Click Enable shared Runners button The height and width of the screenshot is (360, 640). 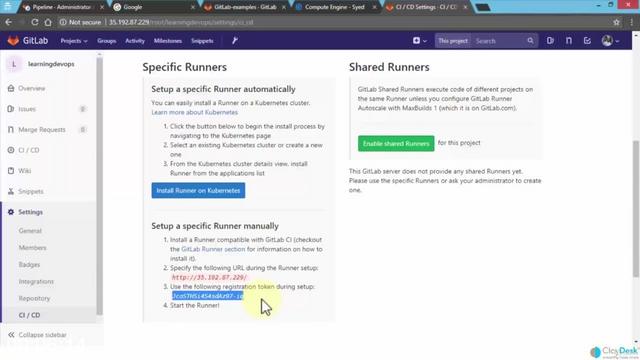[396, 144]
